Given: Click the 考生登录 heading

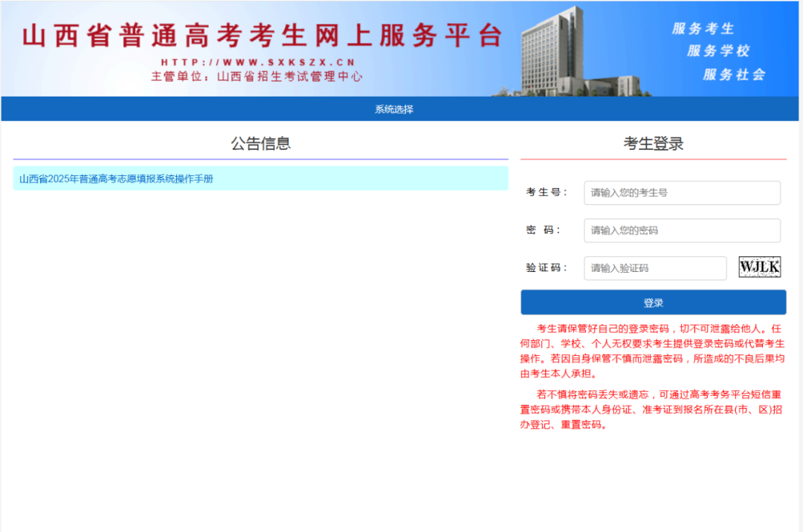Looking at the screenshot, I should [x=653, y=143].
